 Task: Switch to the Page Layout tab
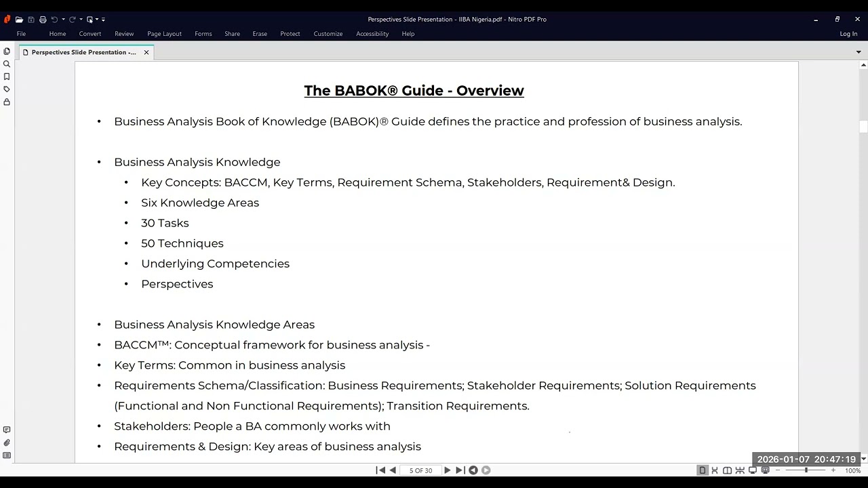click(164, 34)
